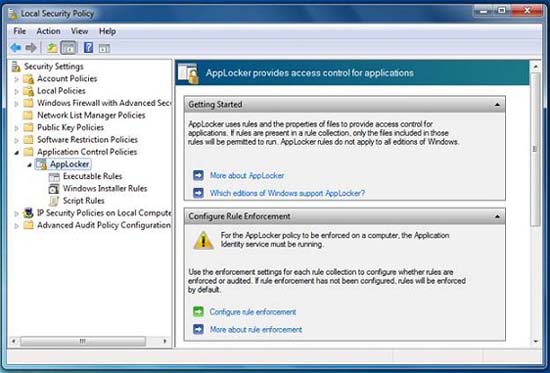Click the Up one level folder icon
The image size is (550, 373).
pos(52,47)
